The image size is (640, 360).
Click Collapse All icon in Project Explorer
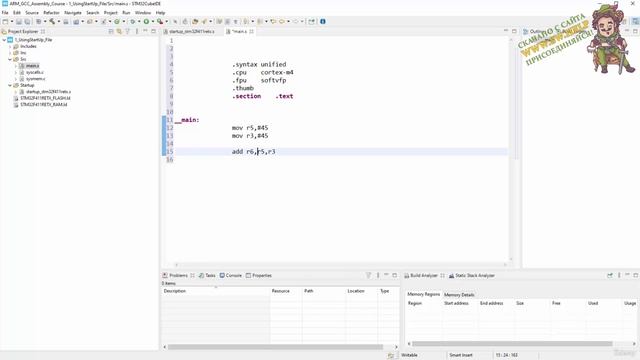(x=111, y=31)
